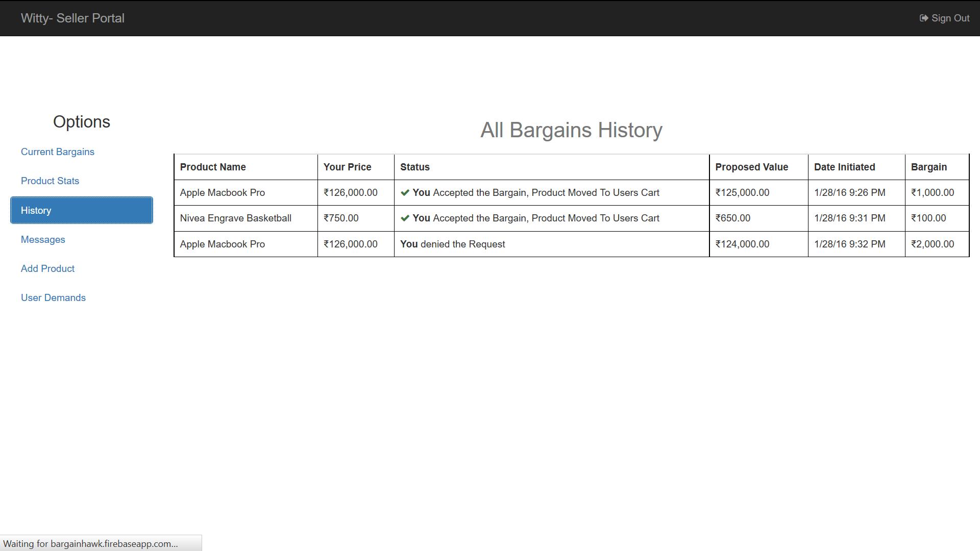Select the active History tab
The height and width of the screenshot is (551, 980).
point(82,210)
